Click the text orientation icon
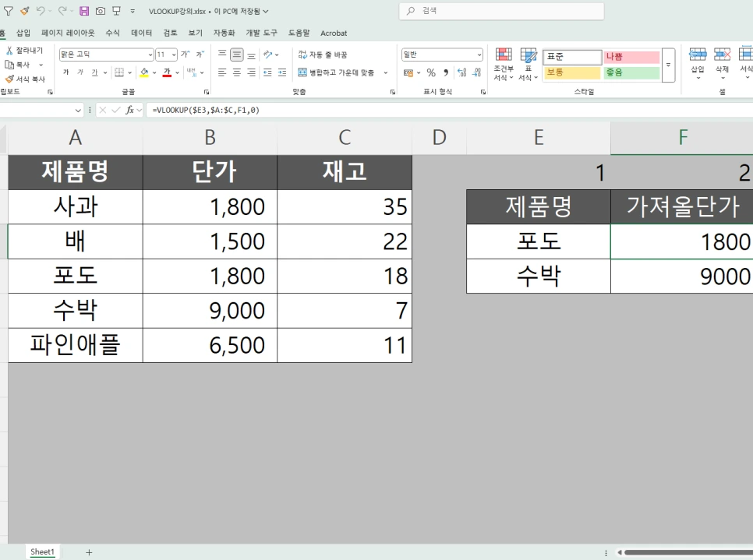This screenshot has width=753, height=560. pyautogui.click(x=268, y=55)
